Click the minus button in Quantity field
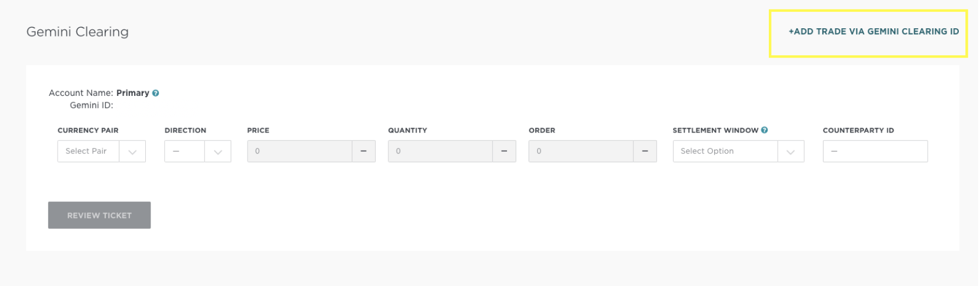The width and height of the screenshot is (980, 286). [x=504, y=151]
